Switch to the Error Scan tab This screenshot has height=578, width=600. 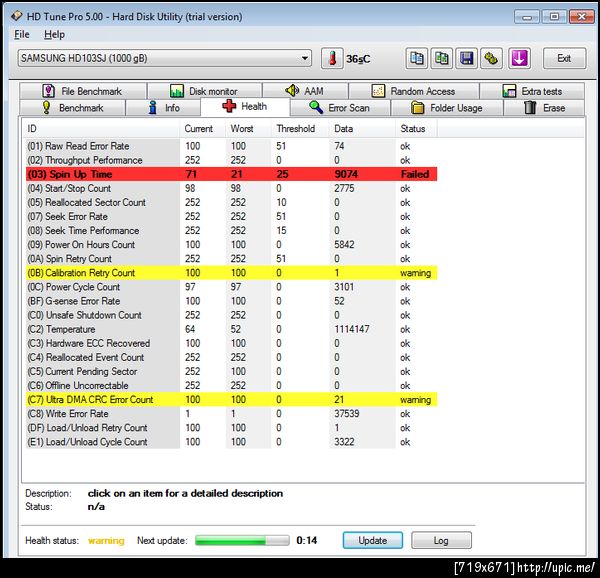click(x=340, y=108)
